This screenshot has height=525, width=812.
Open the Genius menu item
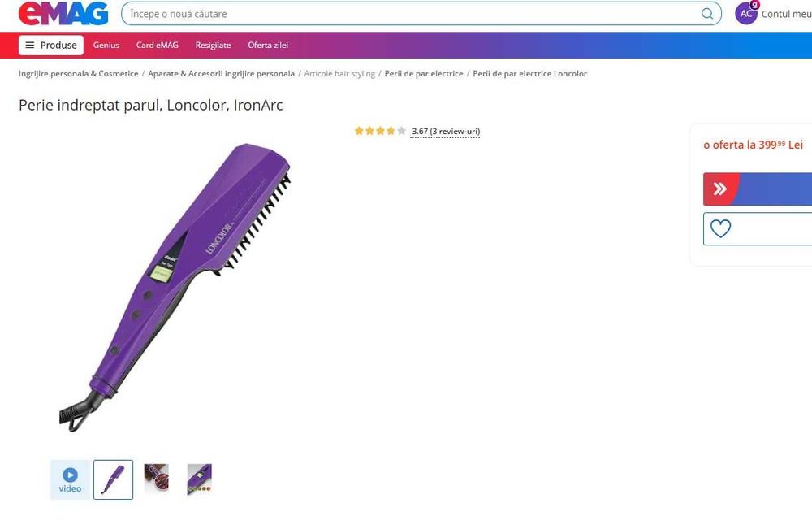106,45
